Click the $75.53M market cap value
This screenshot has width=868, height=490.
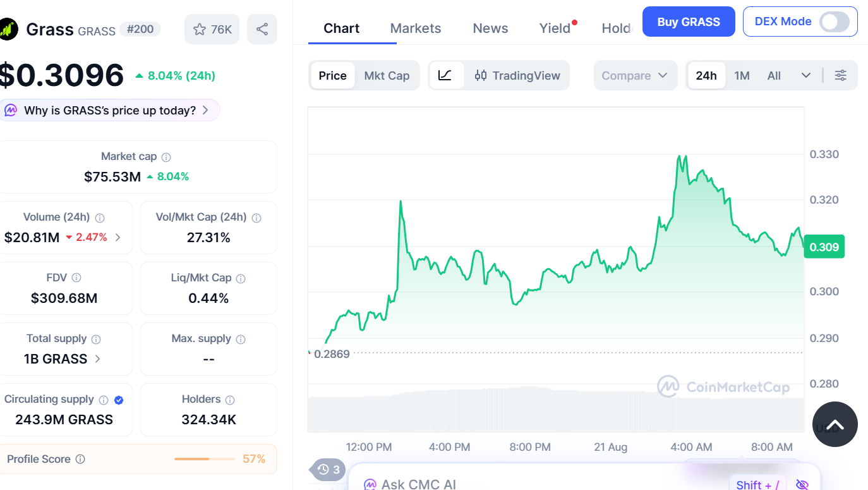(x=112, y=176)
